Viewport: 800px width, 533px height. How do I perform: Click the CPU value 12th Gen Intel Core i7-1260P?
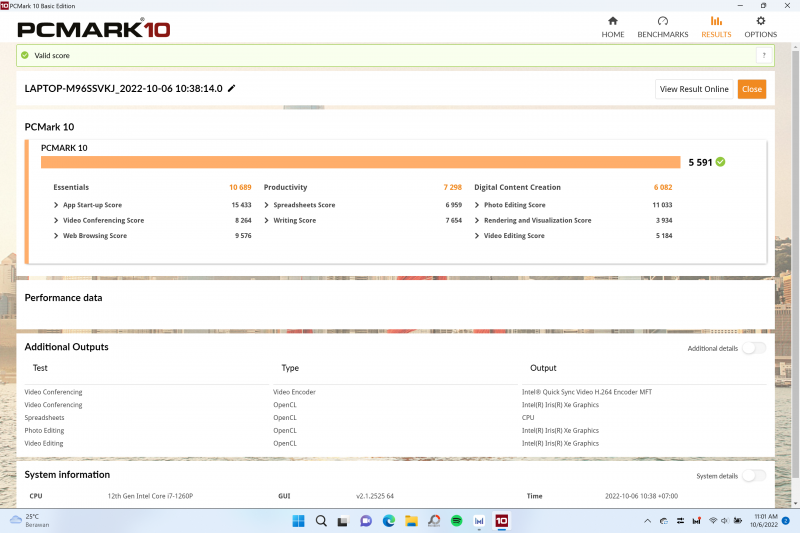pos(150,496)
